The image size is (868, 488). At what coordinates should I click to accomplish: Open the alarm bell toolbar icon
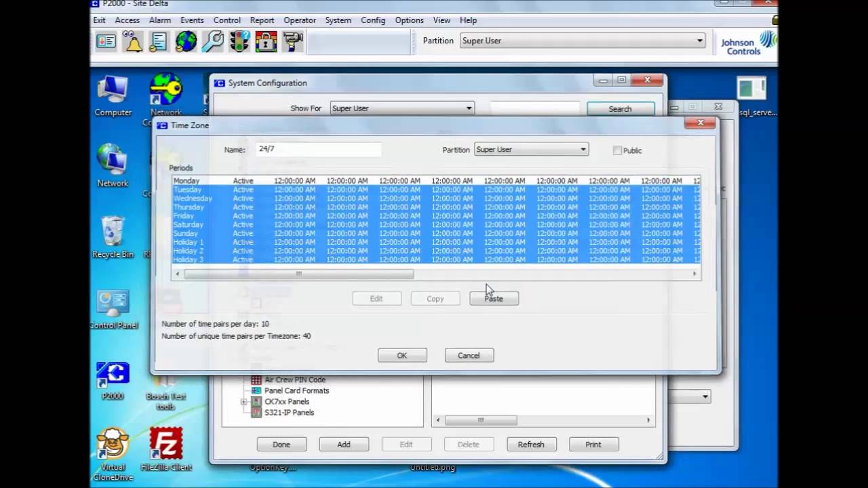[x=133, y=41]
